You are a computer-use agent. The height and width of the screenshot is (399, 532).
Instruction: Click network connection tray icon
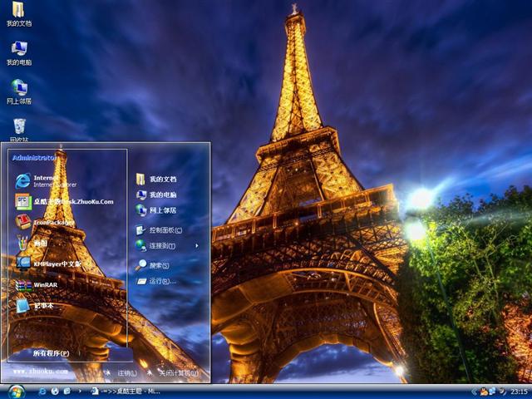point(492,392)
